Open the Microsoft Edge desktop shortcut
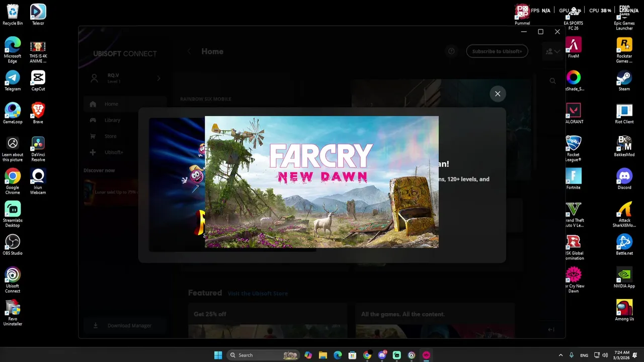This screenshot has height=362, width=644. [x=13, y=50]
